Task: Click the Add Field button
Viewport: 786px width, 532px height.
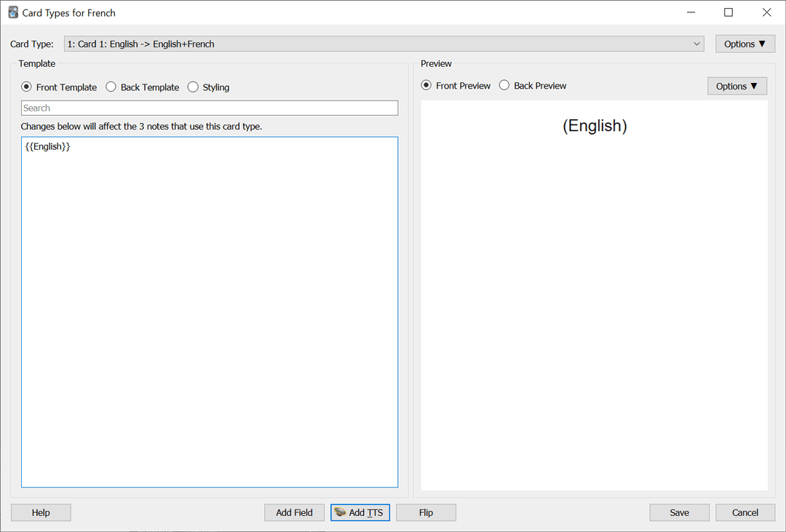Action: [x=294, y=512]
